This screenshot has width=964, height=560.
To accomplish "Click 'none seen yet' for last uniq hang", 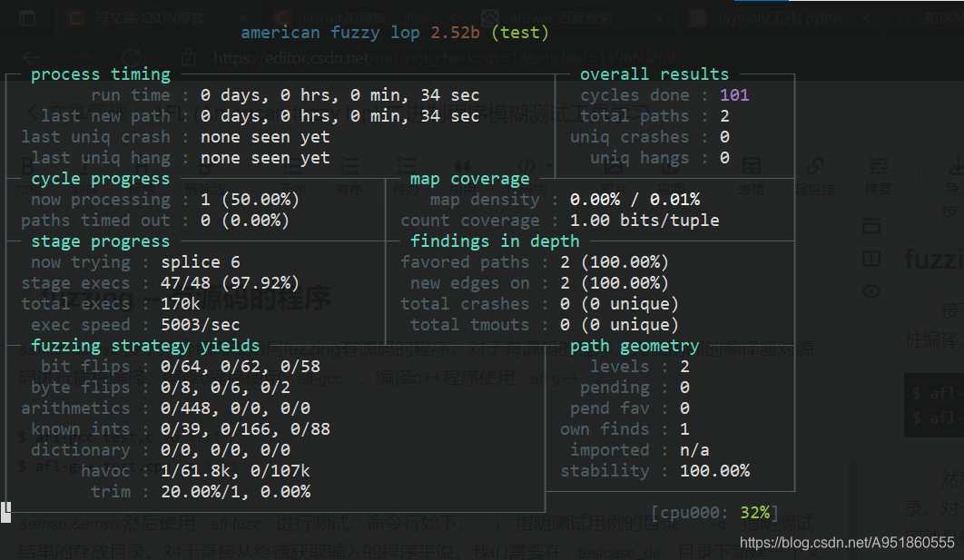I will tap(265, 158).
